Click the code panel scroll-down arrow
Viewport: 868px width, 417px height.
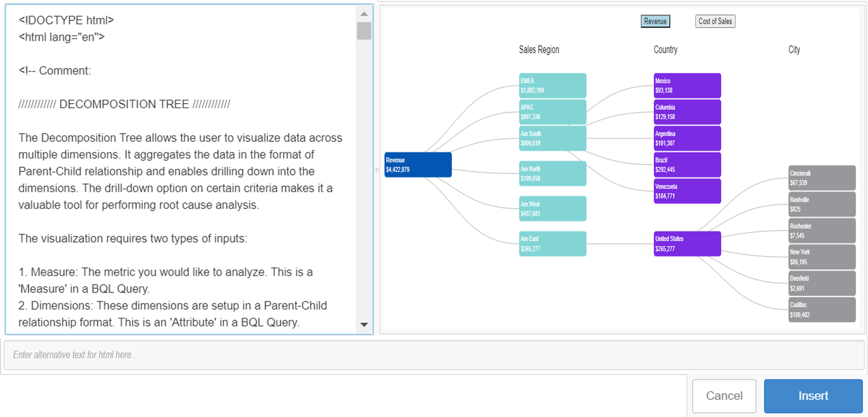click(x=364, y=325)
